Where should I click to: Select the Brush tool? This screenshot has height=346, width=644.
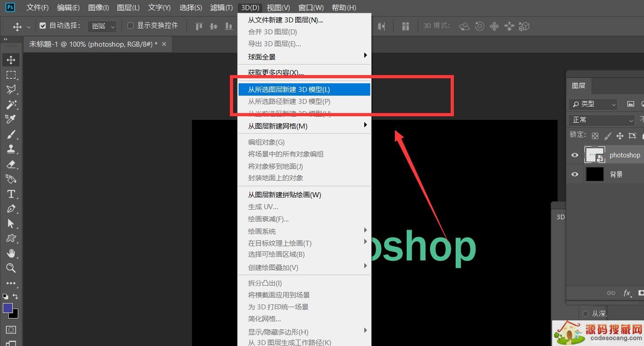11,134
